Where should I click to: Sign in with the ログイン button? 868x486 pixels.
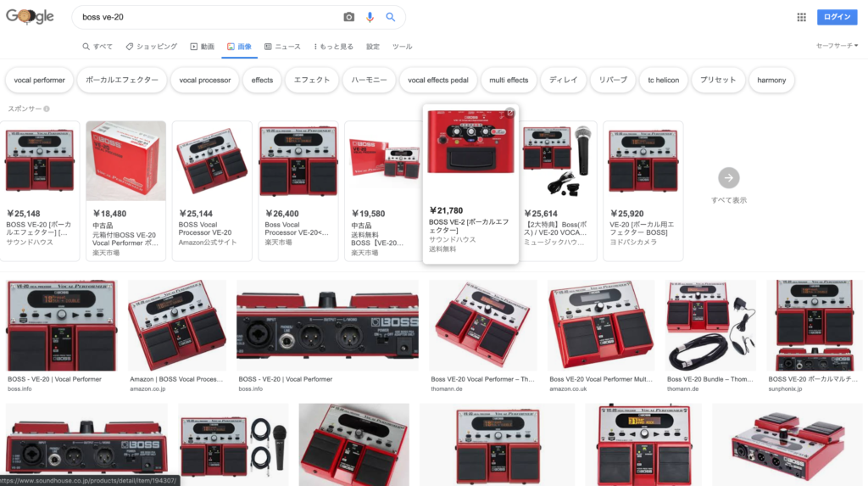(837, 17)
